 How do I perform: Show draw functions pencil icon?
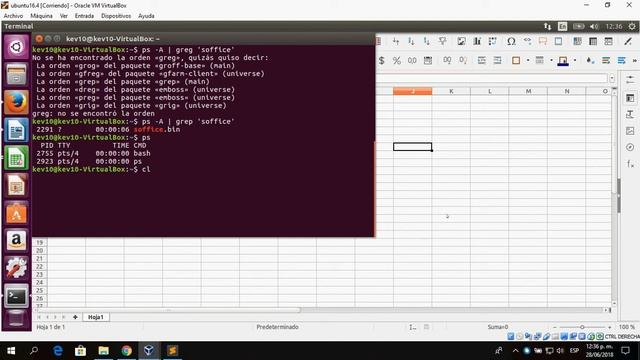tap(628, 41)
